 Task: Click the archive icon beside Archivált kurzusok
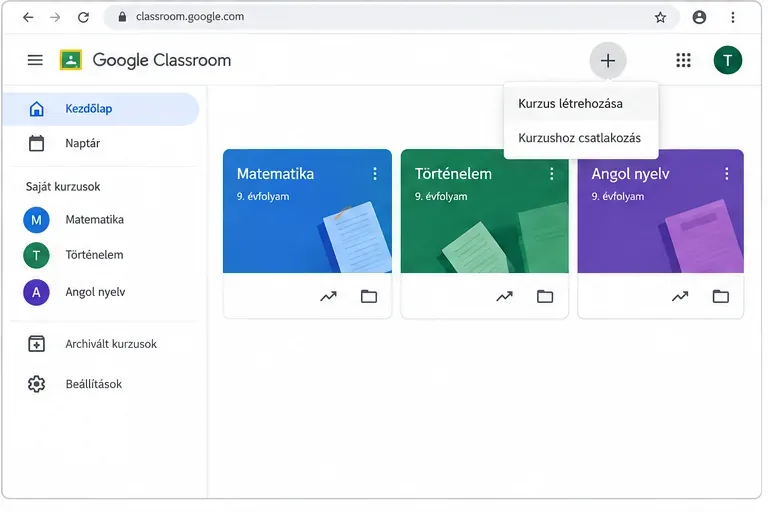tap(36, 344)
